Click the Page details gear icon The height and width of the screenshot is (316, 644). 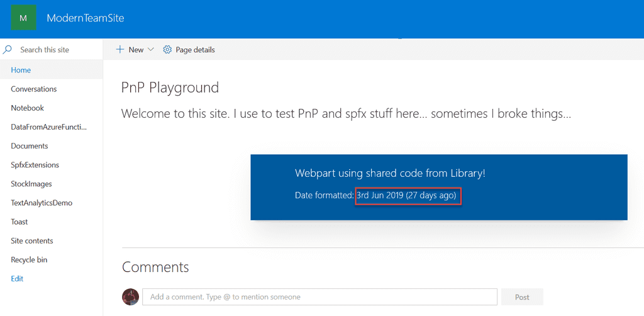(x=167, y=50)
